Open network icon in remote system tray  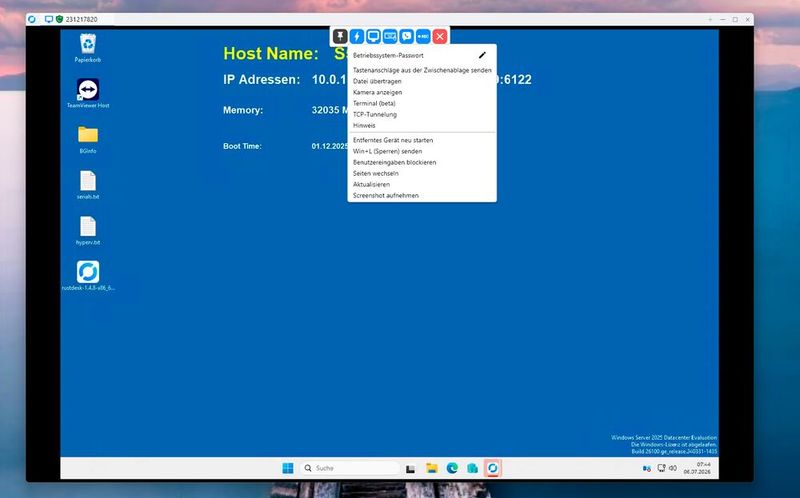pyautogui.click(x=661, y=468)
